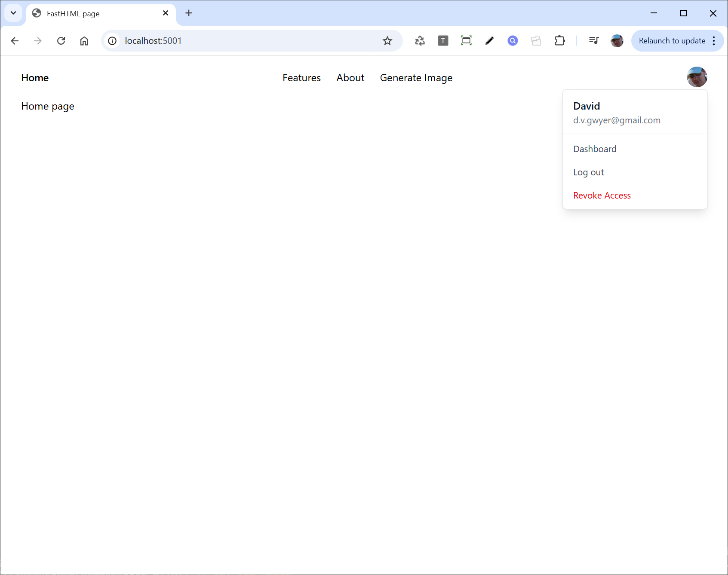This screenshot has height=575, width=728.
Task: Toggle the user avatar dropdown on page
Action: click(x=697, y=77)
